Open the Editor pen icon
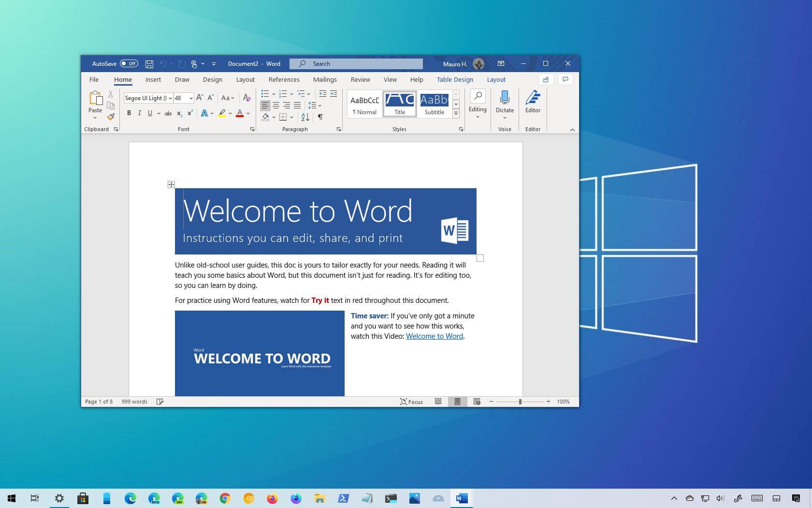The image size is (812, 508). pos(533,97)
